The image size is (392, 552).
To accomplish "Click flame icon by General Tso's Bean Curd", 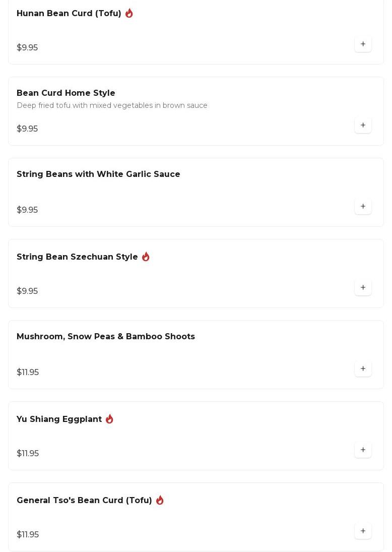I will coord(160,500).
